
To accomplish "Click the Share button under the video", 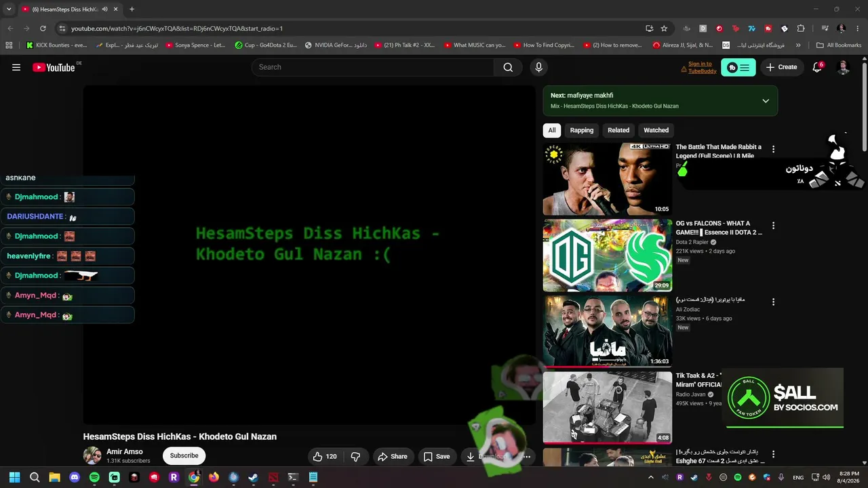I will click(x=393, y=457).
